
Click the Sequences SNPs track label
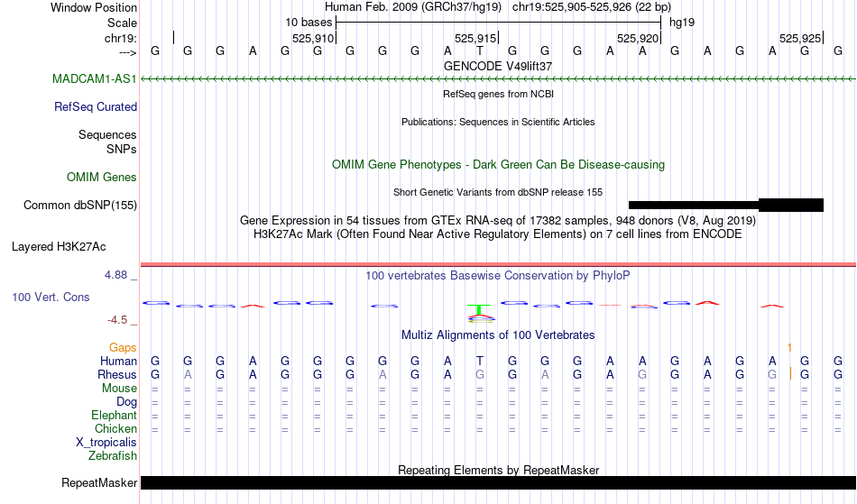pyautogui.click(x=107, y=142)
